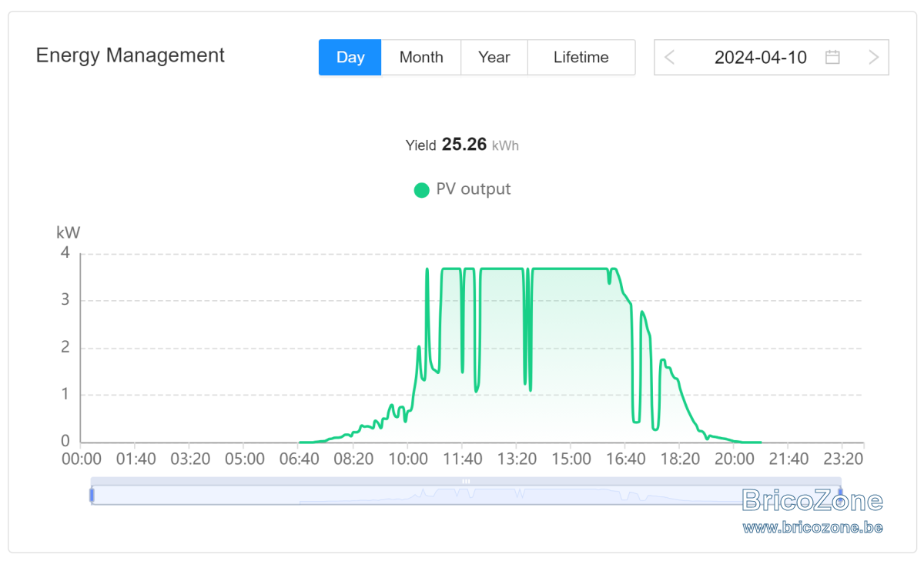924x561 pixels.
Task: Go to previous day with left arrow
Action: pyautogui.click(x=669, y=57)
